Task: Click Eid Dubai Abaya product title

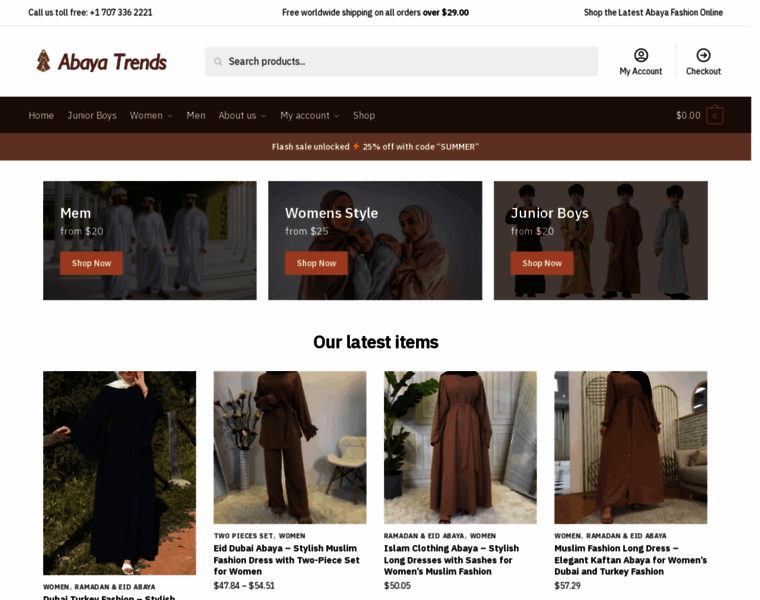Action: point(286,560)
